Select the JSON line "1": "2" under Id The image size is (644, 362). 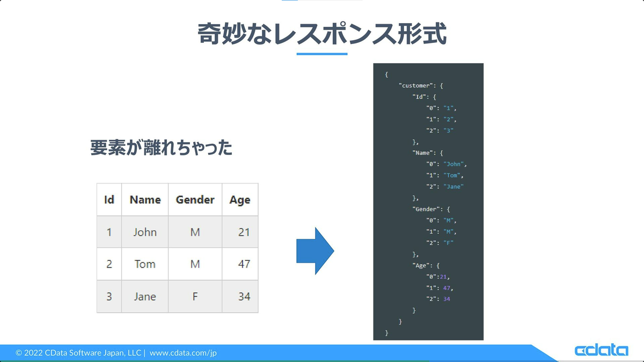[x=442, y=119]
